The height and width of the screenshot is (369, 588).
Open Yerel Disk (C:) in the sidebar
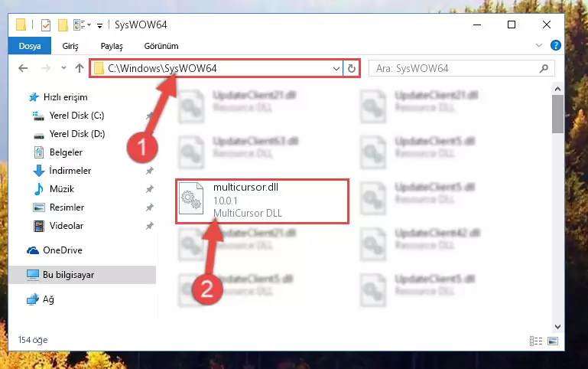tap(76, 116)
